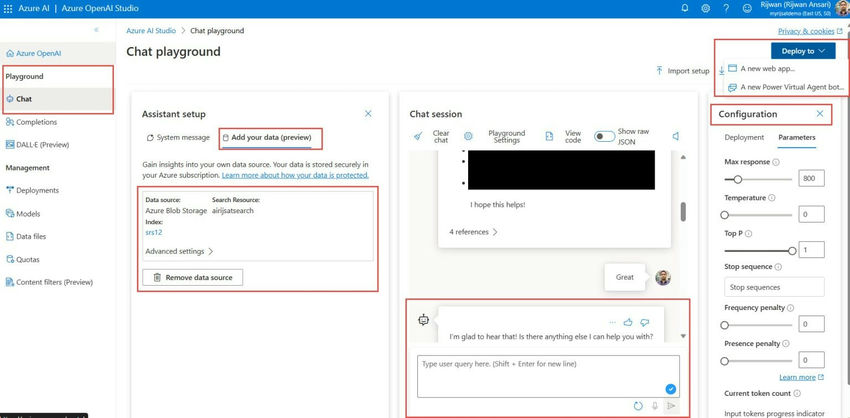Click the send message arrow icon
This screenshot has width=850, height=418.
coord(671,406)
